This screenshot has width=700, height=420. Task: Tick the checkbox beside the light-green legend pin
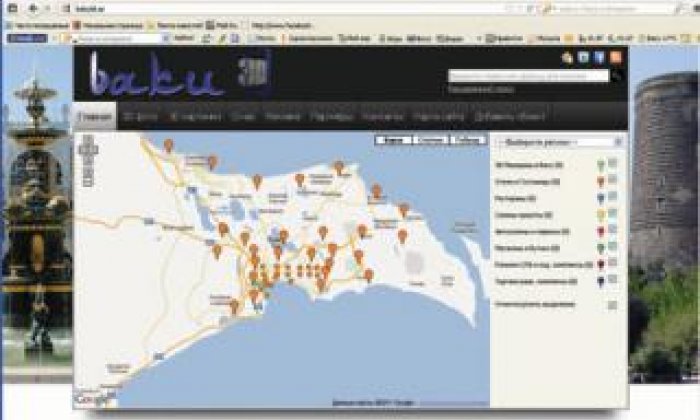[613, 163]
